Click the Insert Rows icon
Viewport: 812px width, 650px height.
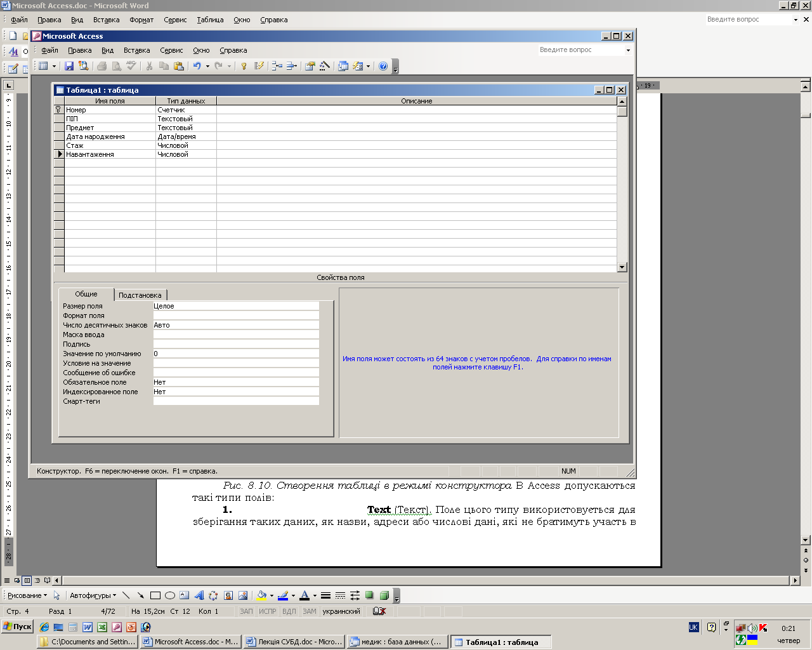pos(277,66)
